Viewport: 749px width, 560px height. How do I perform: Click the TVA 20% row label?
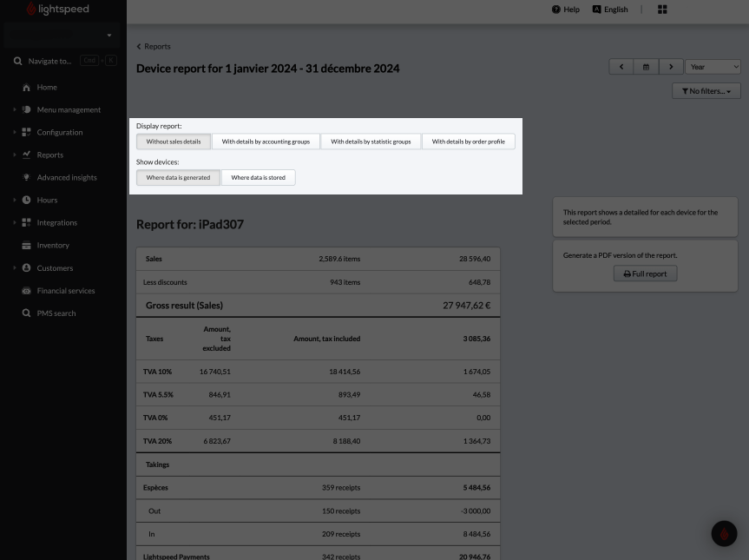[157, 441]
